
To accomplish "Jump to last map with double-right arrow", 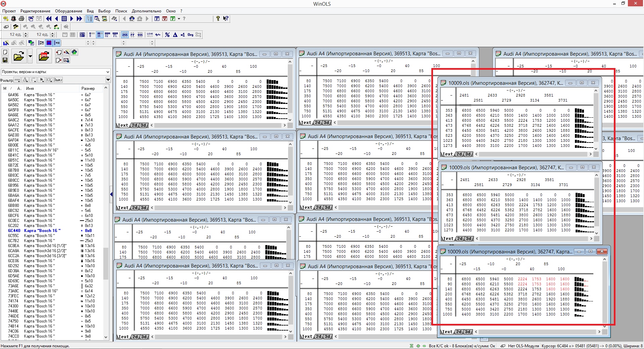I will [79, 19].
